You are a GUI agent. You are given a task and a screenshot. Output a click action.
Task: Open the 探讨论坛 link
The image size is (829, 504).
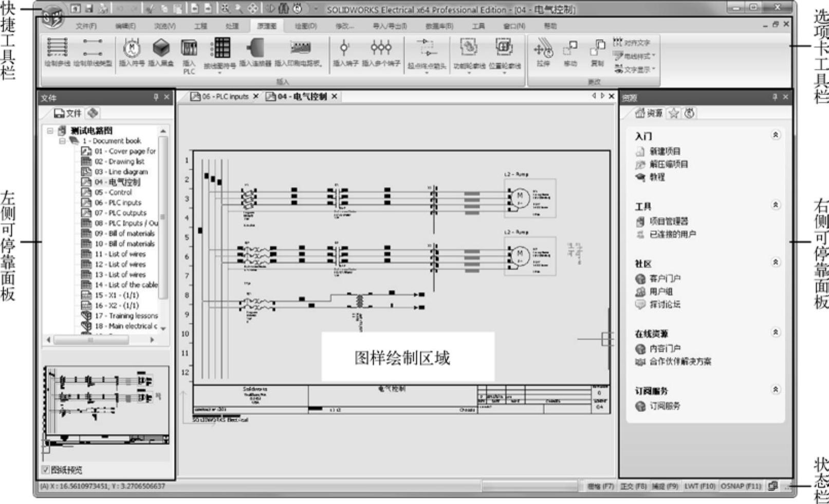[x=665, y=305]
